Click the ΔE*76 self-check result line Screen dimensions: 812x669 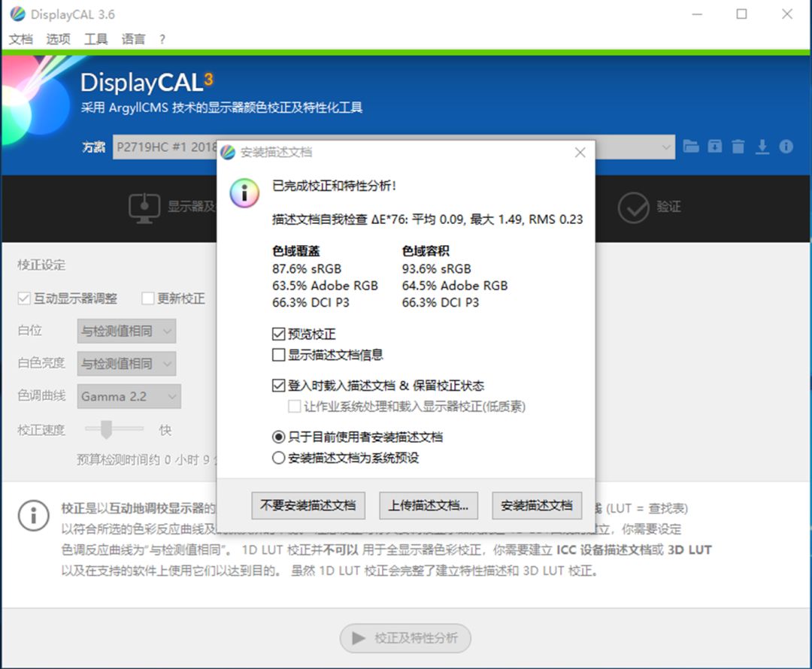click(427, 219)
